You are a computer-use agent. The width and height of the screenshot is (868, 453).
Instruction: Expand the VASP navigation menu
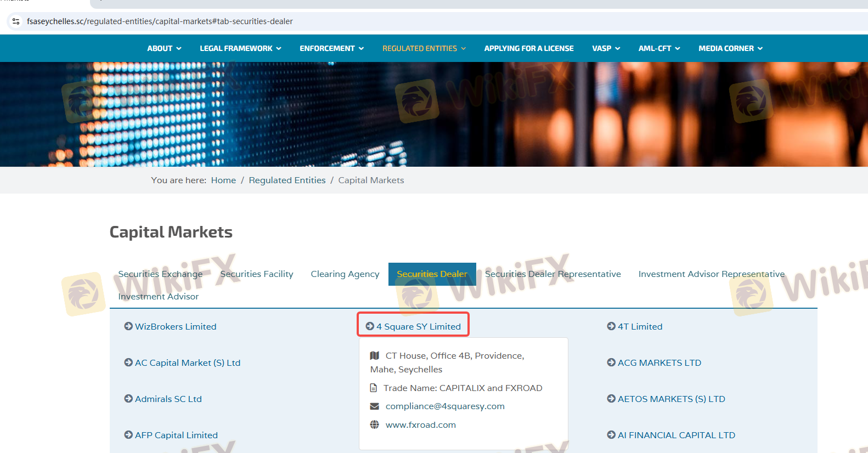(606, 48)
